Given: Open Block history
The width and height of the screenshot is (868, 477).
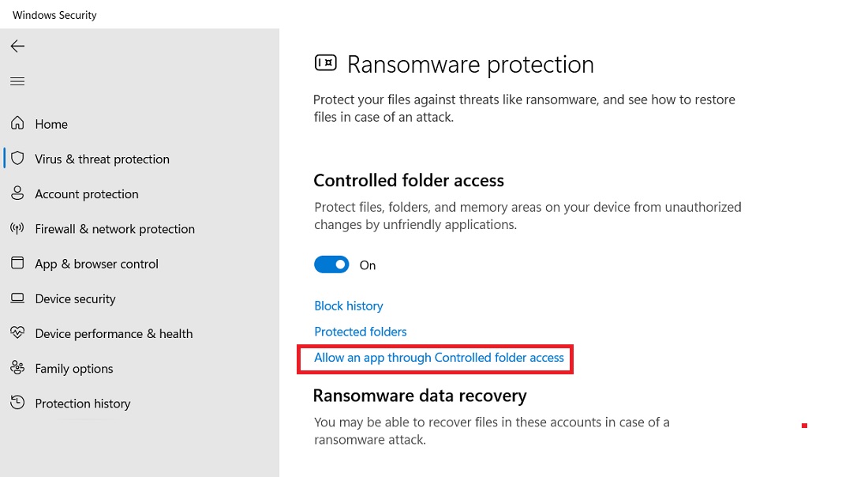Looking at the screenshot, I should [349, 306].
